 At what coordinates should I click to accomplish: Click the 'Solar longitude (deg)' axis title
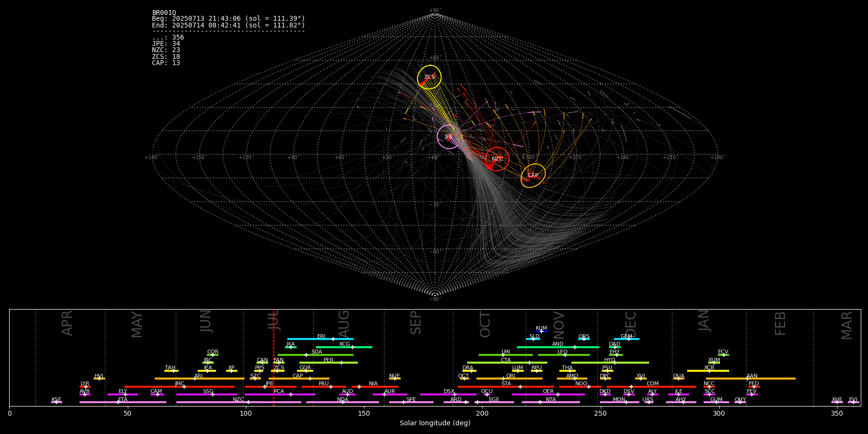point(435,423)
